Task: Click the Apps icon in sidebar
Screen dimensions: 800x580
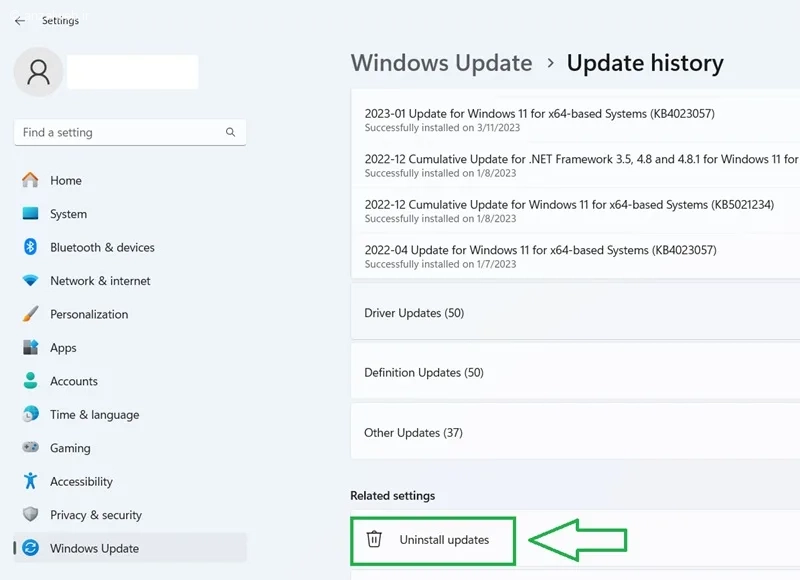Action: pos(30,347)
